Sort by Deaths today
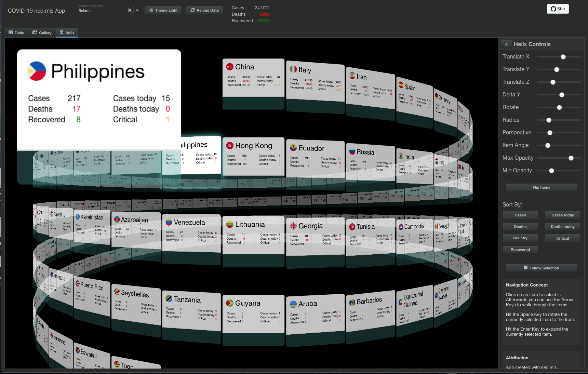 coord(562,227)
